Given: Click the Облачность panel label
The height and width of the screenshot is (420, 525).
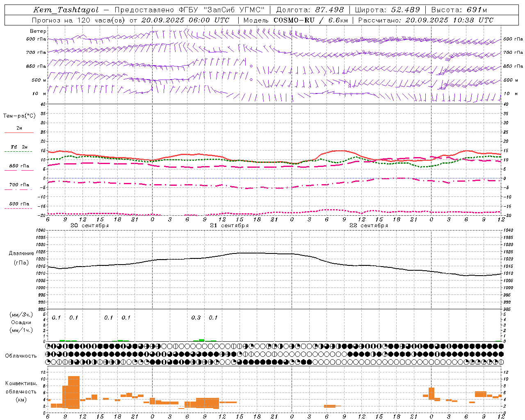Looking at the screenshot, I should point(21,356).
